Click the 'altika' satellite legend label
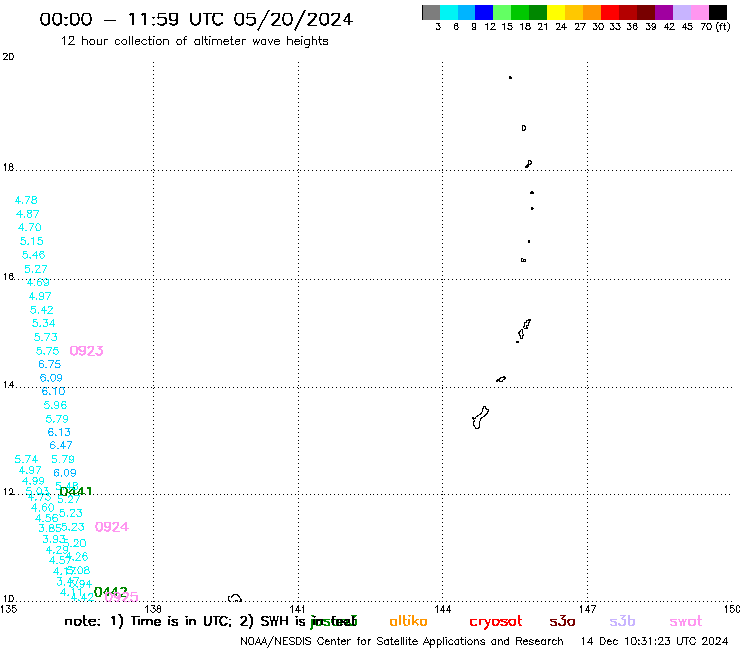Image resolution: width=740 pixels, height=650 pixels. coord(408,621)
